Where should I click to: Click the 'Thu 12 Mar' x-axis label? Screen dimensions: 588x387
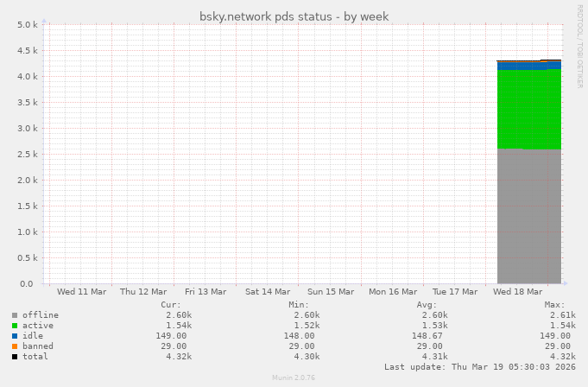pos(143,292)
